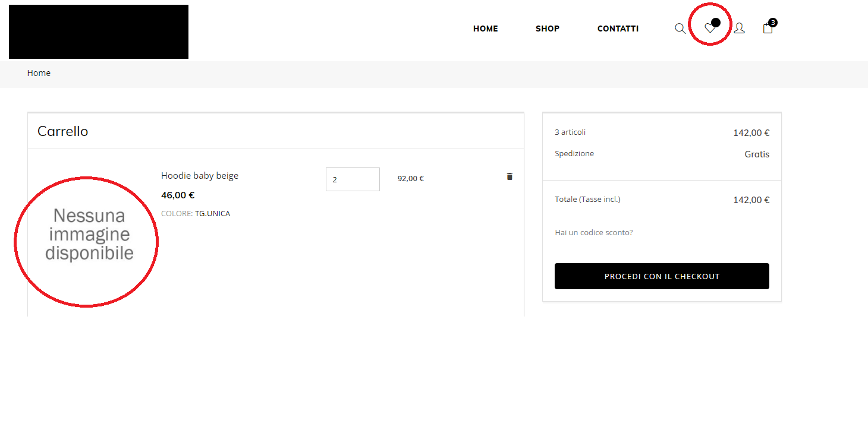Expand 'Hai un codice sconto?' section
Screen dimensions: 868x427
click(593, 232)
